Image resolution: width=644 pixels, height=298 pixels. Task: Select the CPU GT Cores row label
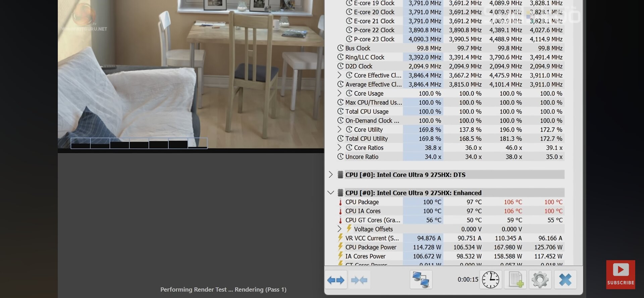coord(373,220)
